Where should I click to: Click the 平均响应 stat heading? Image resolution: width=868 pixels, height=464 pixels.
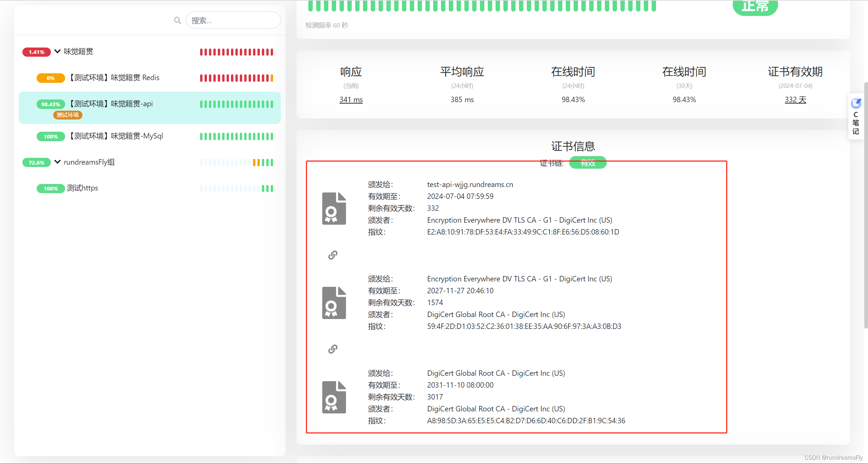click(x=462, y=72)
